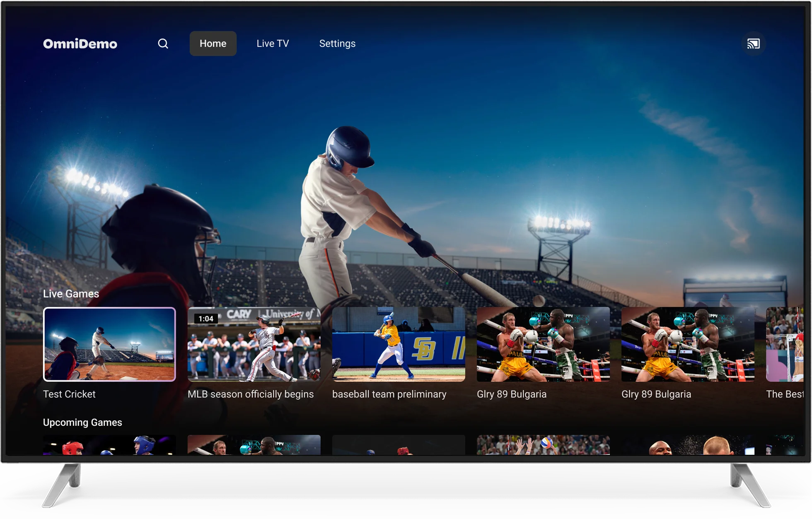Click the OmniDemo logo
Image resolution: width=812 pixels, height=519 pixels.
click(x=80, y=43)
